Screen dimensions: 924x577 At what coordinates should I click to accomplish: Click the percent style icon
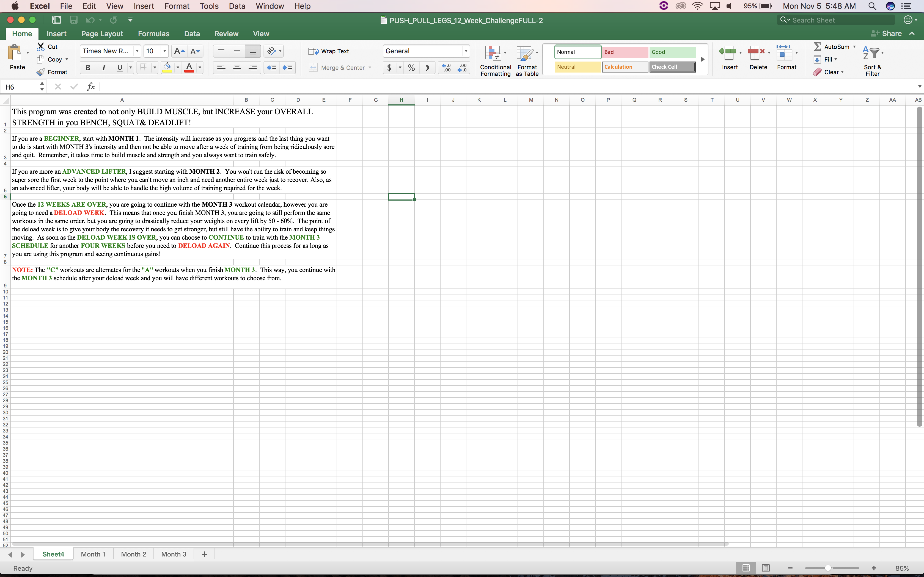(x=411, y=68)
